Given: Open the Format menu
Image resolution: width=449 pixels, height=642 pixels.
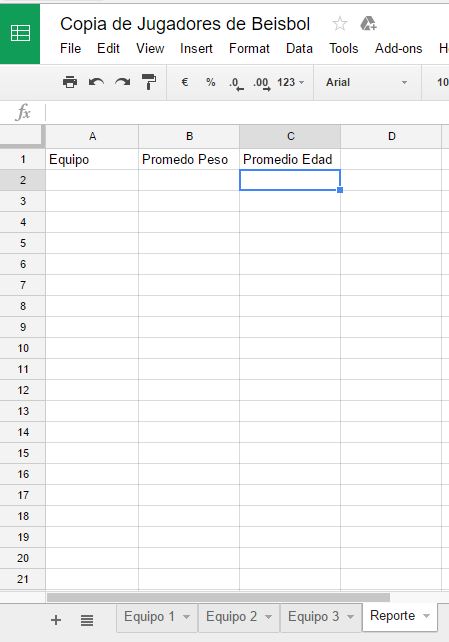Looking at the screenshot, I should 249,48.
